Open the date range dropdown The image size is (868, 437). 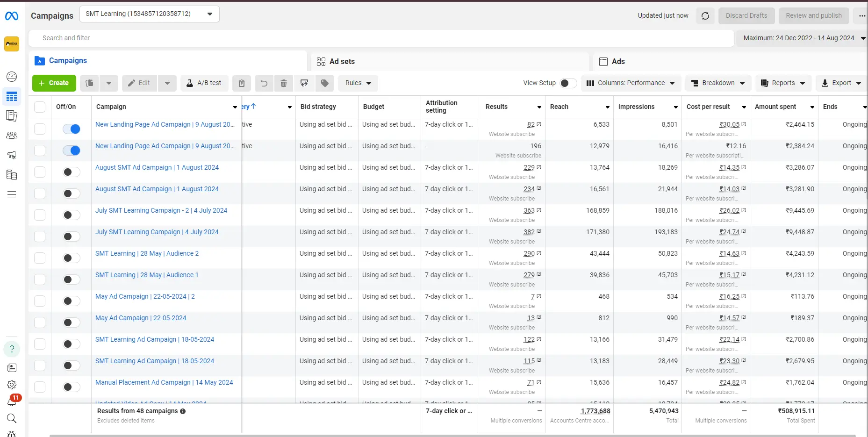(x=802, y=38)
